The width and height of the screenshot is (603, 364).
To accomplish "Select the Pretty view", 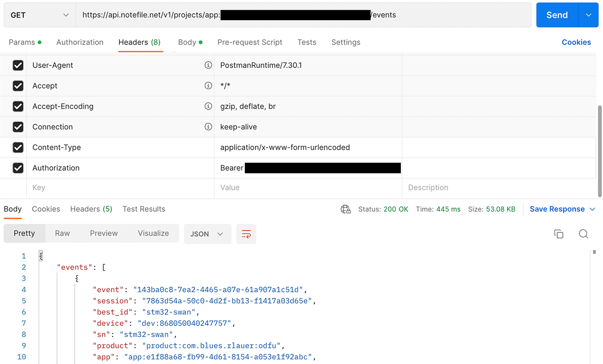I will [x=24, y=233].
